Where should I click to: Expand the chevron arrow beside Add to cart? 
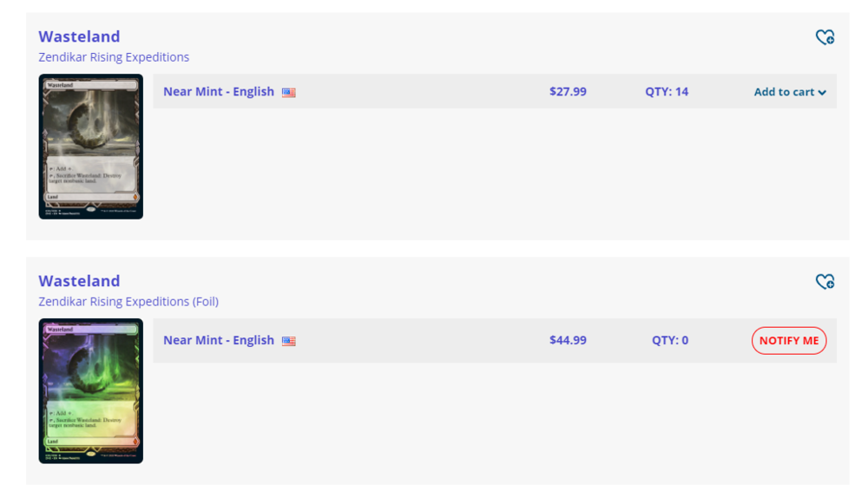[x=822, y=93]
